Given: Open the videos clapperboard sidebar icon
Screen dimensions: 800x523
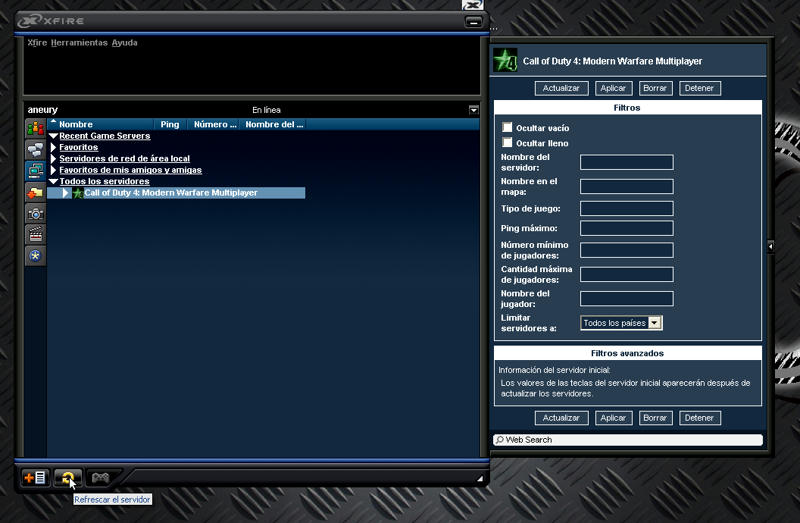Looking at the screenshot, I should (35, 235).
